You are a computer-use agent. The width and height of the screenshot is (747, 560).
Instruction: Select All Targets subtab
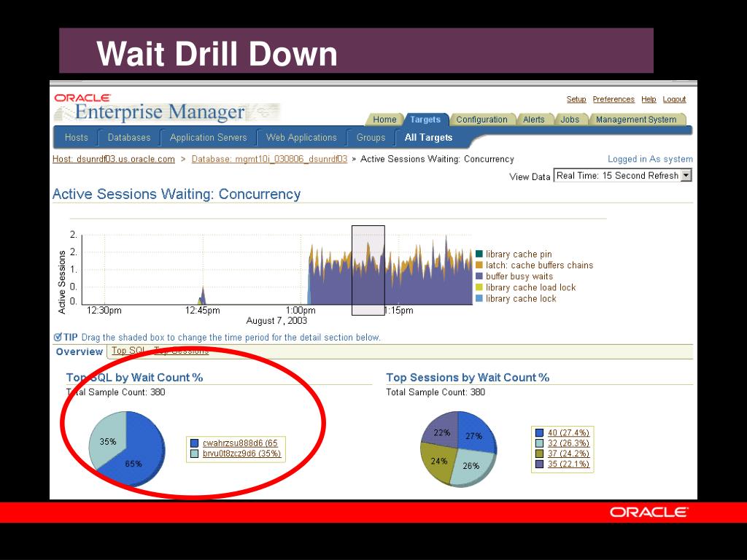(428, 138)
